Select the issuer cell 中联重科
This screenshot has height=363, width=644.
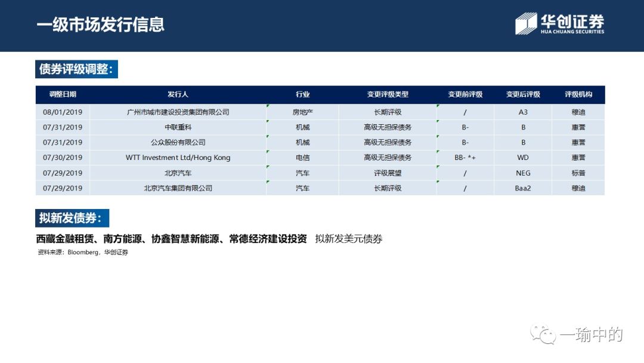(x=178, y=127)
